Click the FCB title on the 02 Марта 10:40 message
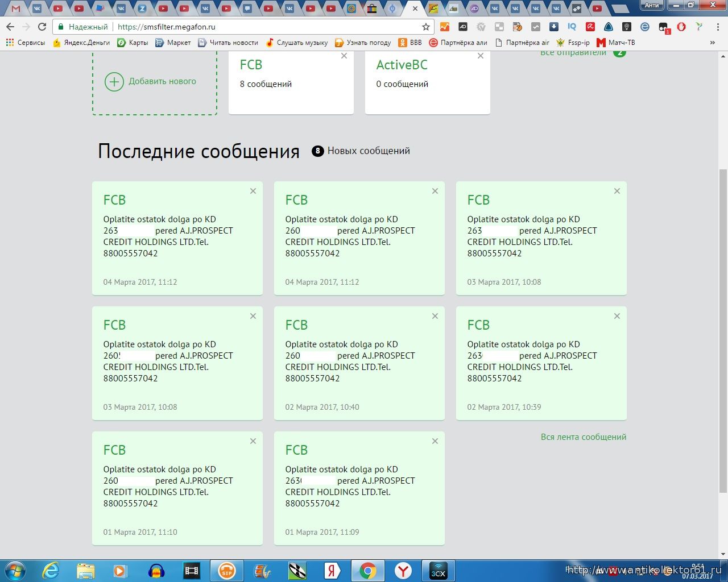The image size is (728, 582). (x=296, y=325)
